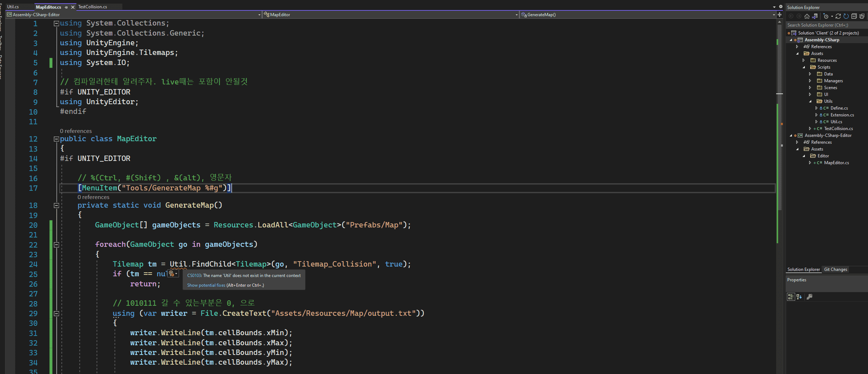Open the Git Changes tab
This screenshot has height=374, width=868.
(835, 269)
